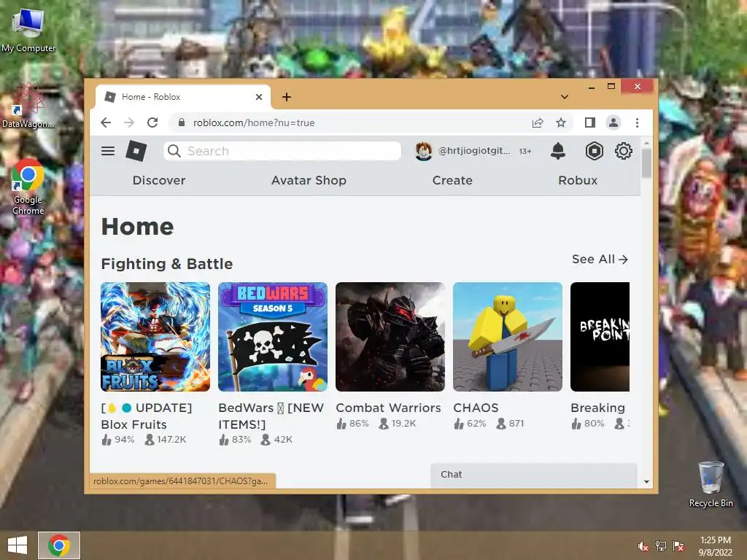Open the Discover tab
Image resolution: width=747 pixels, height=560 pixels.
coord(159,181)
